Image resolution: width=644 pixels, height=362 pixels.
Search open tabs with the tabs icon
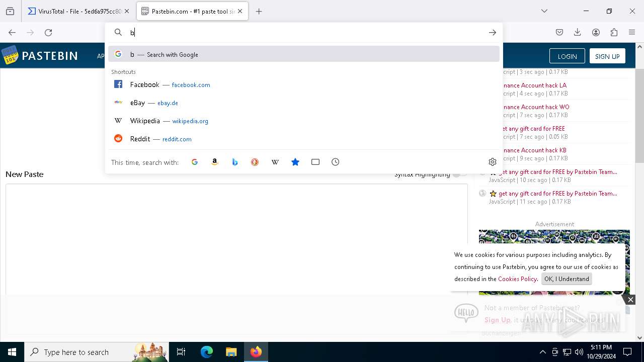click(x=315, y=162)
